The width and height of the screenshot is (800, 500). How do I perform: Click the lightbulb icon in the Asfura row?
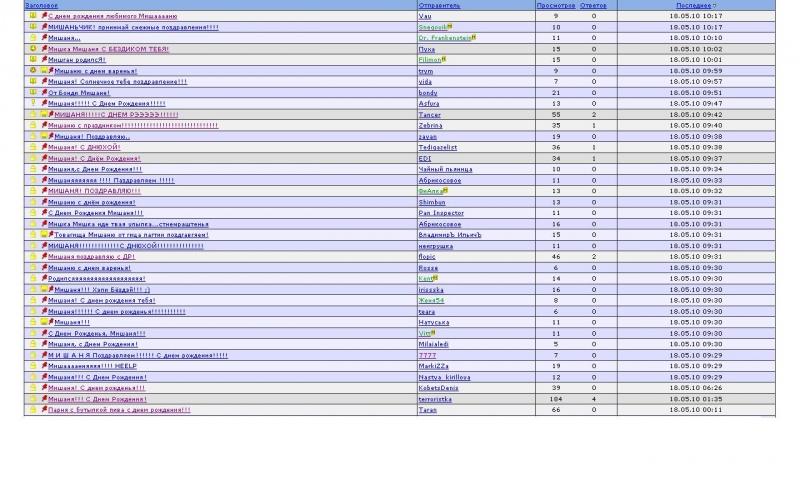pyautogui.click(x=33, y=103)
